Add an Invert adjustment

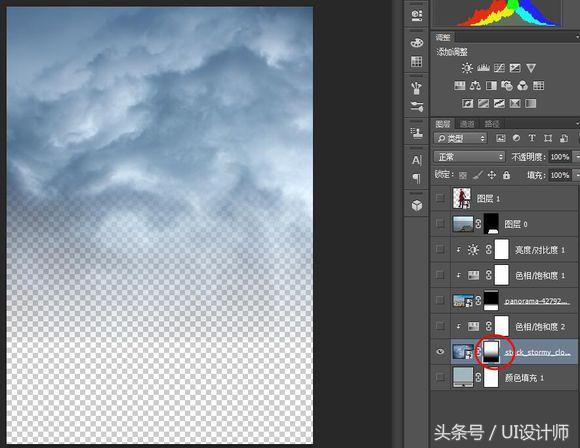coord(468,104)
